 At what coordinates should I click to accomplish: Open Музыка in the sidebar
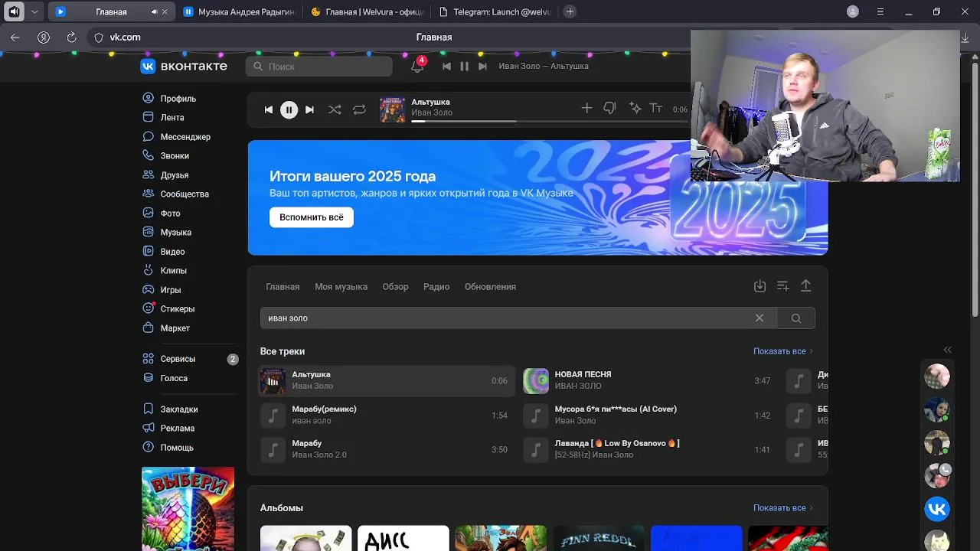click(x=167, y=233)
